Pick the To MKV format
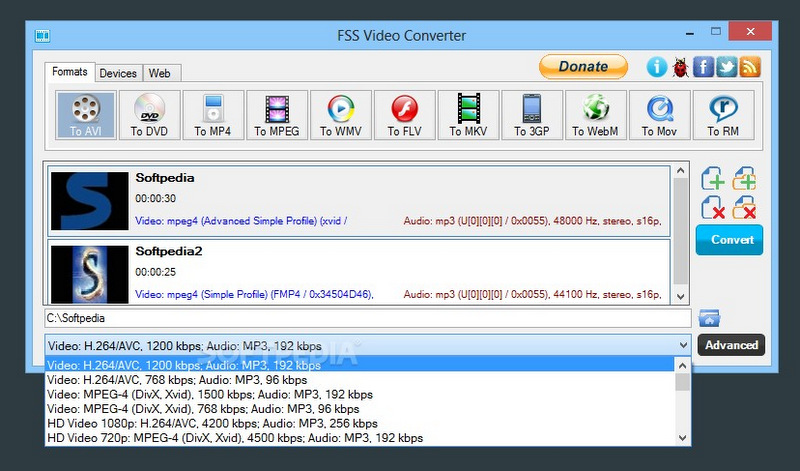Image resolution: width=800 pixels, height=471 pixels. [x=468, y=115]
